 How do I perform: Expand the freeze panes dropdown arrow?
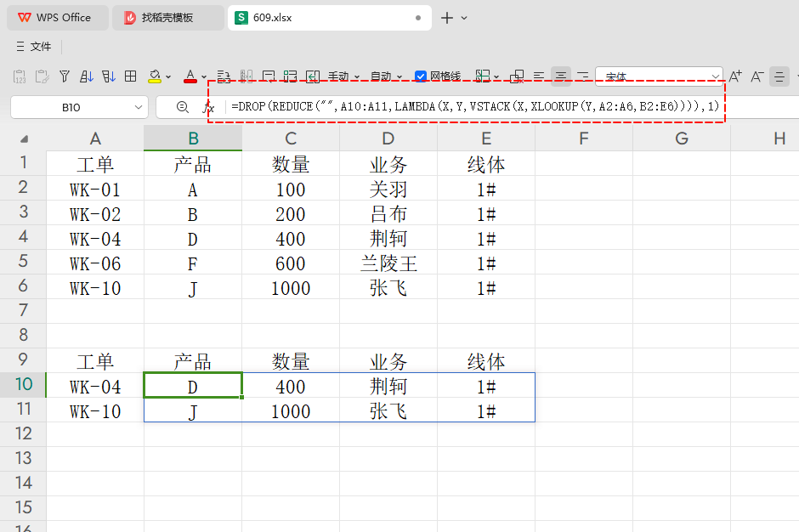(x=496, y=77)
